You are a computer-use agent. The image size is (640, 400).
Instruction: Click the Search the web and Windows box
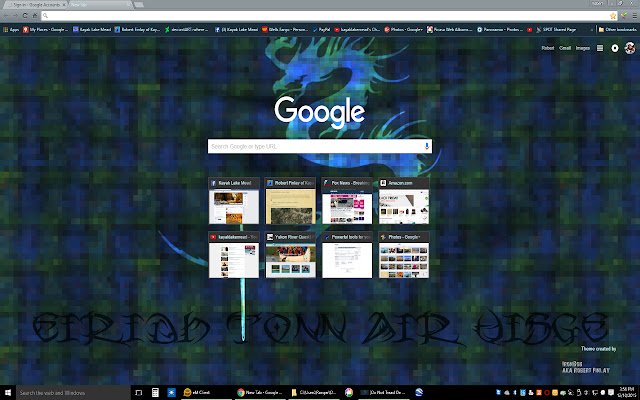click(73, 393)
